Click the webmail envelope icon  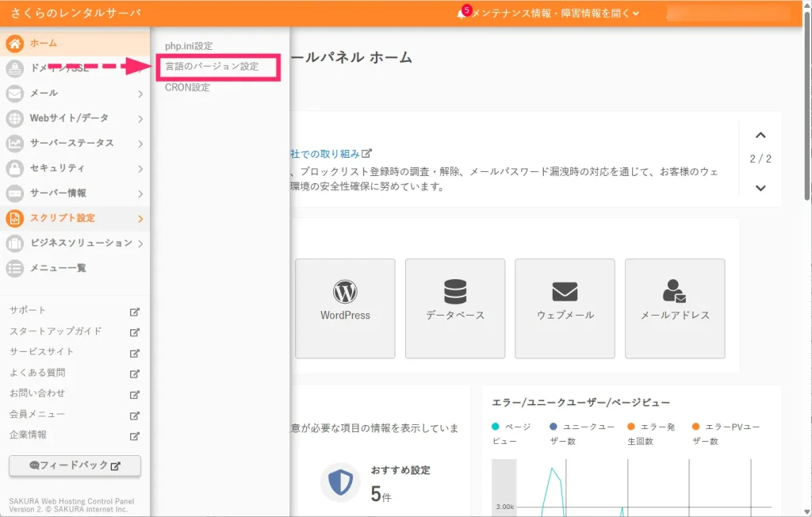[565, 292]
